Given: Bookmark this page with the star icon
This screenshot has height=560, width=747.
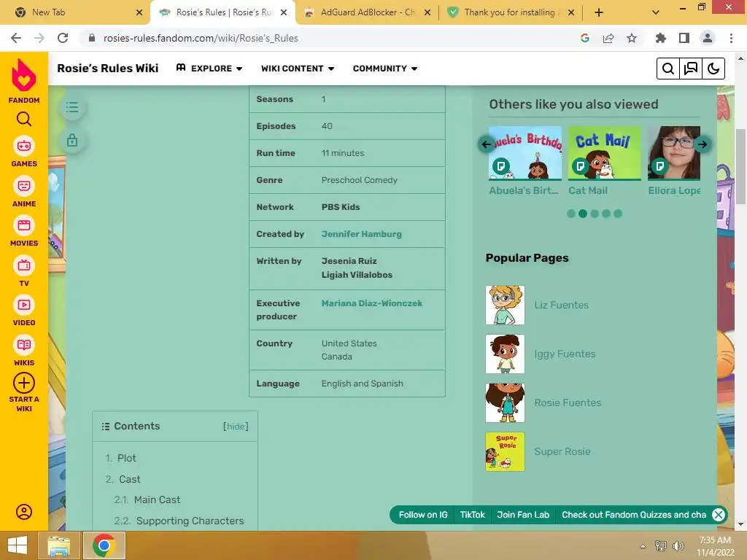Looking at the screenshot, I should (x=632, y=38).
